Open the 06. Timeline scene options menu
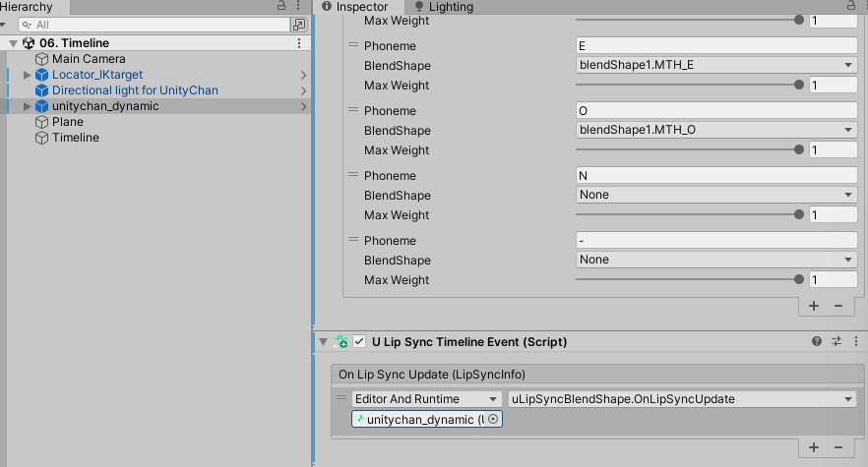The height and width of the screenshot is (467, 868). coord(299,43)
